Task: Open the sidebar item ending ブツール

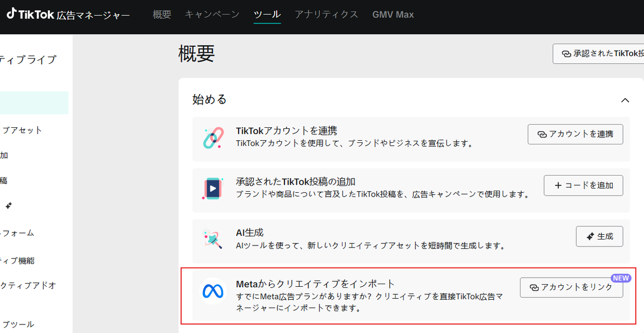Action: 17,324
